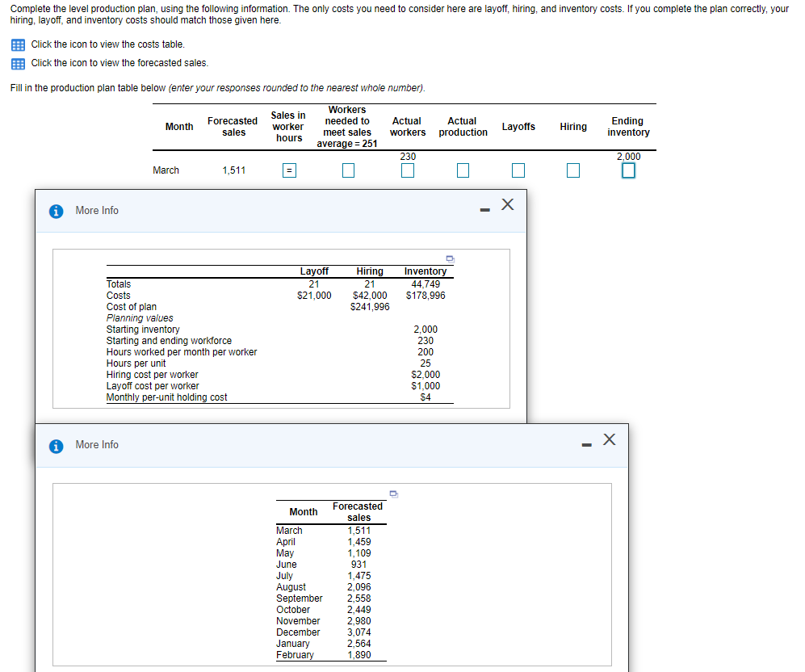Click the Workers needed to meet sales box
Viewport: 805px width, 672px height.
tap(348, 170)
